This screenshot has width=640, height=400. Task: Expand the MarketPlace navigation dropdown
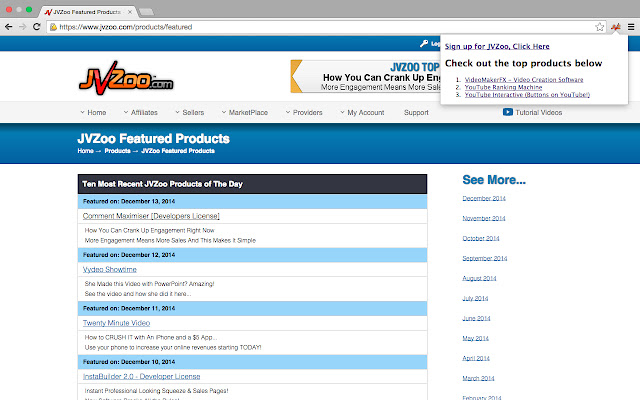click(245, 112)
